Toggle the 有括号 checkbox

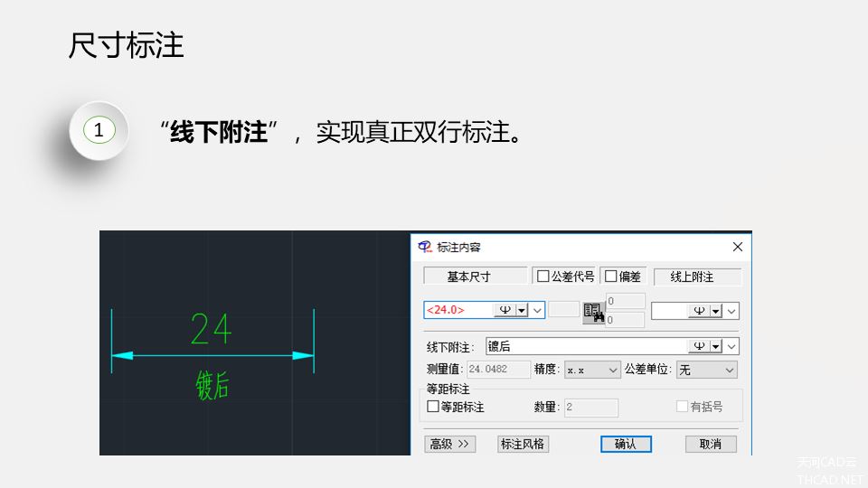[x=682, y=407]
